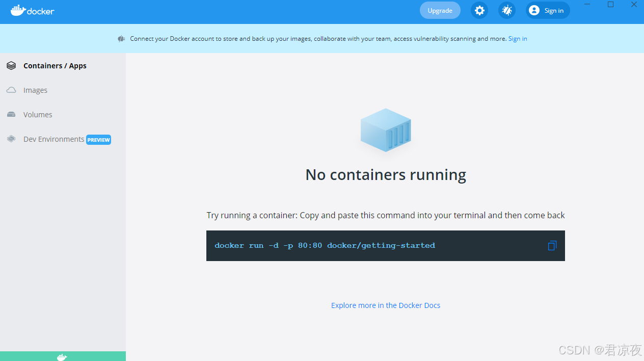Open Explore more in the Docker Docs
Screen dimensions: 644x361
[x=386, y=305]
